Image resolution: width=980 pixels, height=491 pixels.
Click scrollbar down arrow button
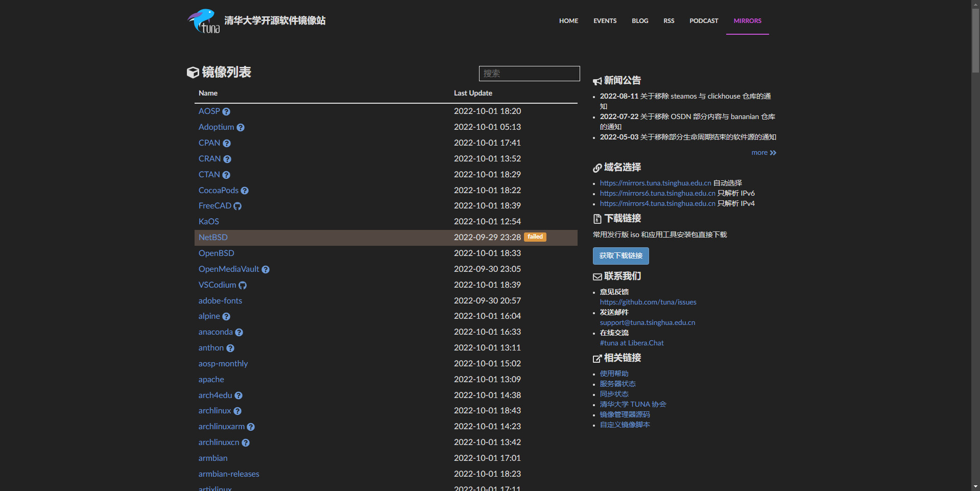[x=975, y=486]
